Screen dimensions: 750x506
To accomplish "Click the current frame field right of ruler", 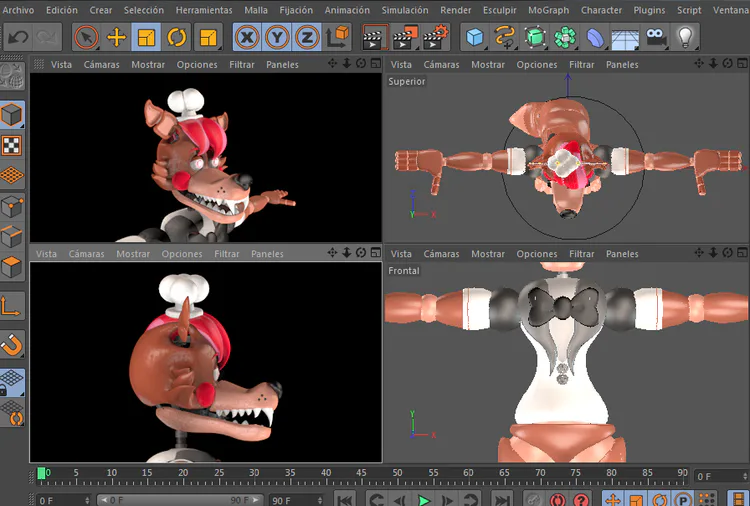I will point(721,476).
